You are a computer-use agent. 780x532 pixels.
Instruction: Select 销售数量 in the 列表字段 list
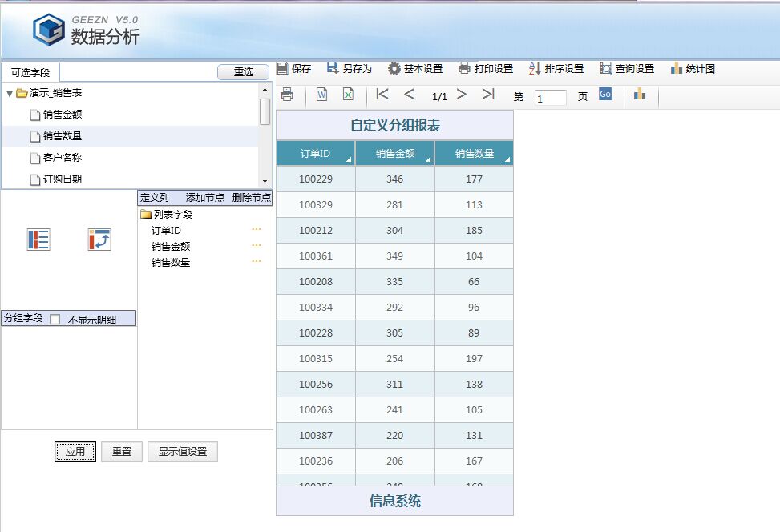[171, 263]
